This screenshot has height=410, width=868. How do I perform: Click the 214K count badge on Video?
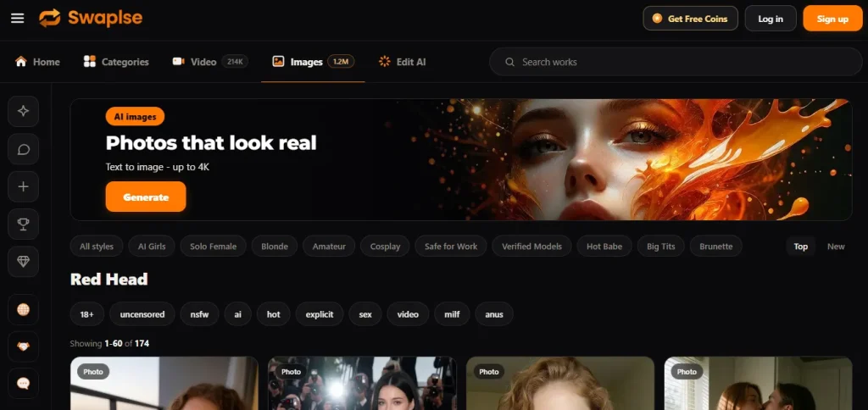235,62
